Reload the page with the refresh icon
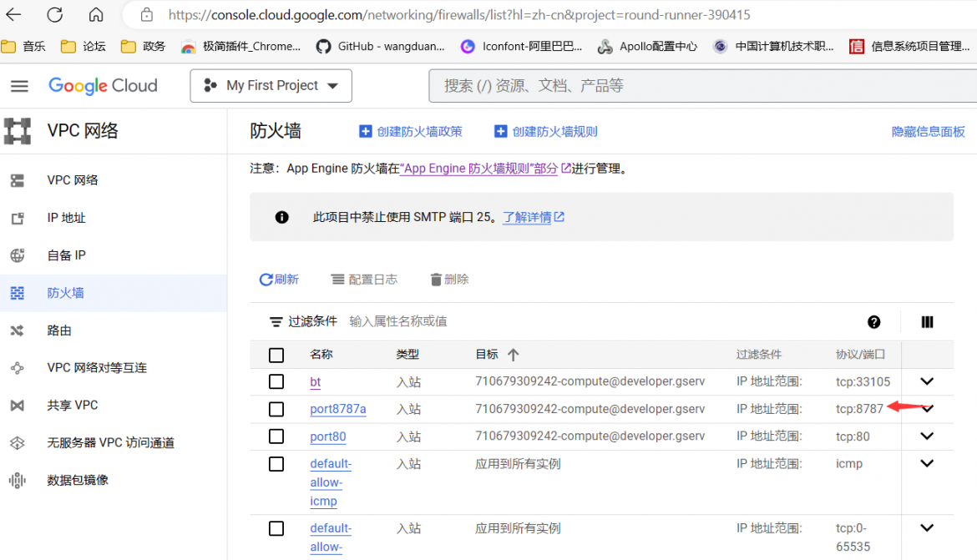977x560 pixels. tap(55, 14)
